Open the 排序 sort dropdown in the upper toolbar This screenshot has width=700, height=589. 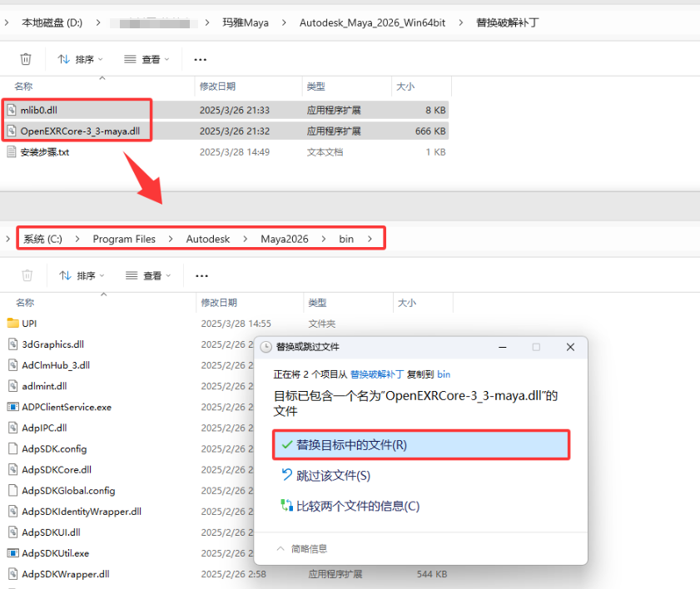(x=81, y=59)
